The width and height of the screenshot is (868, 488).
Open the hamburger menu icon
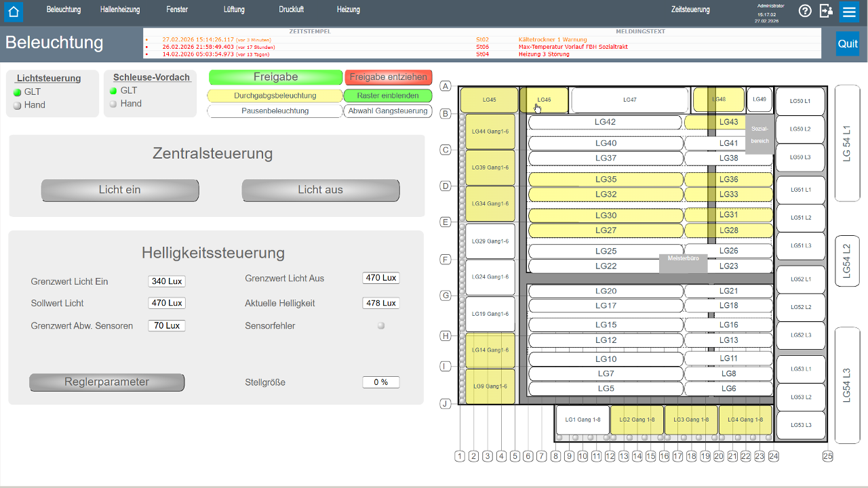pyautogui.click(x=849, y=12)
